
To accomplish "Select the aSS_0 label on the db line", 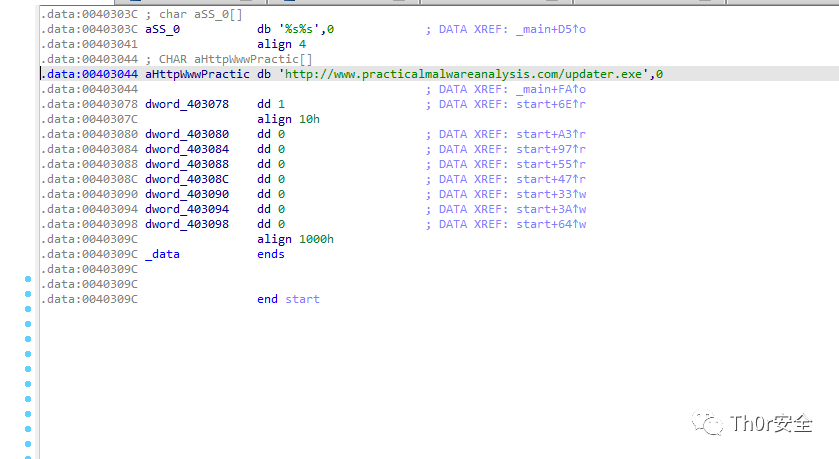I will click(162, 29).
